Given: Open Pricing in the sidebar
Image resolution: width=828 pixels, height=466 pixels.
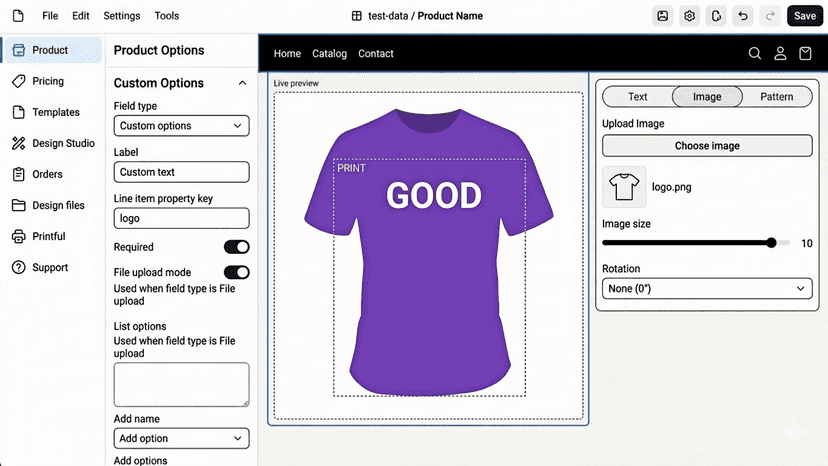Looking at the screenshot, I should pos(48,81).
